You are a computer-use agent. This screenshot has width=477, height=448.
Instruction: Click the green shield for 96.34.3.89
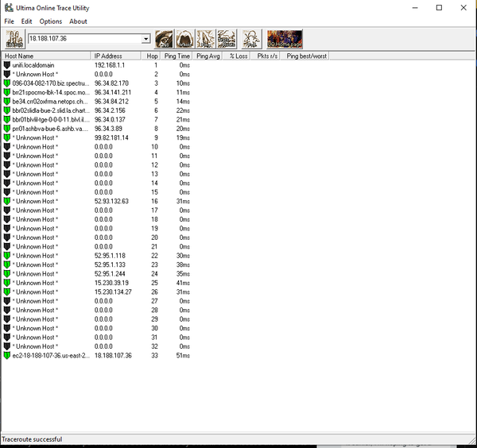coord(7,129)
